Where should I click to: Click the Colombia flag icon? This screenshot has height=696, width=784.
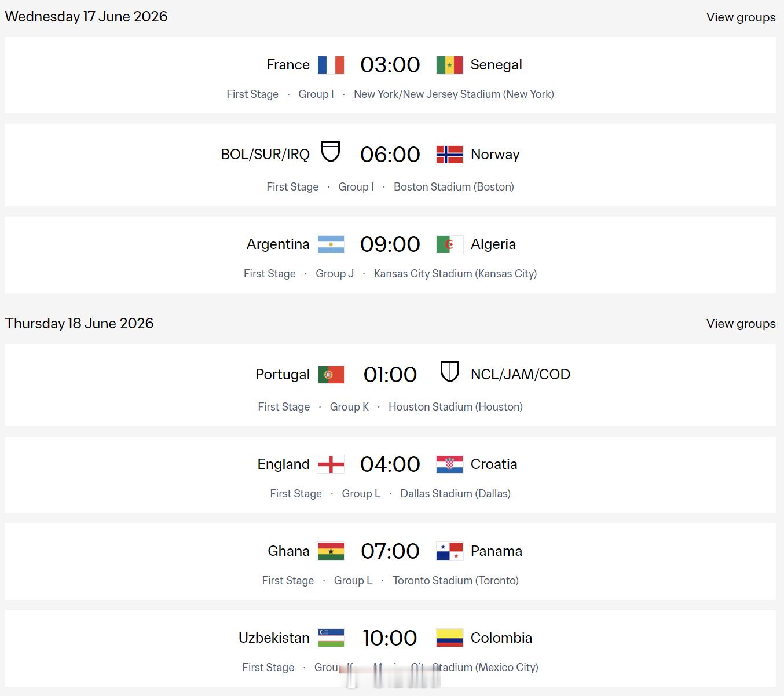449,638
